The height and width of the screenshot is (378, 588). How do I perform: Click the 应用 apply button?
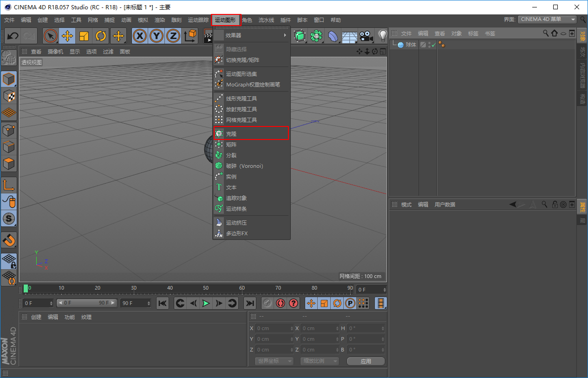coord(366,361)
